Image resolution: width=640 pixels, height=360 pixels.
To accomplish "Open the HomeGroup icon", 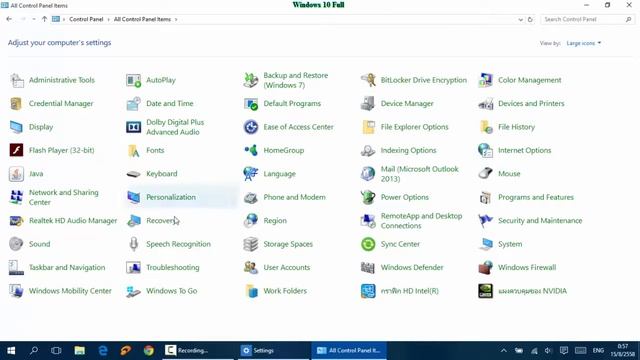I will coord(251,150).
